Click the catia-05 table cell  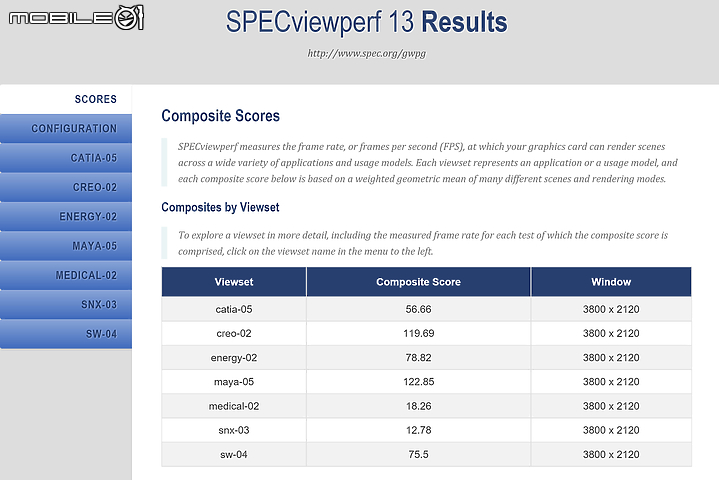pyautogui.click(x=234, y=309)
